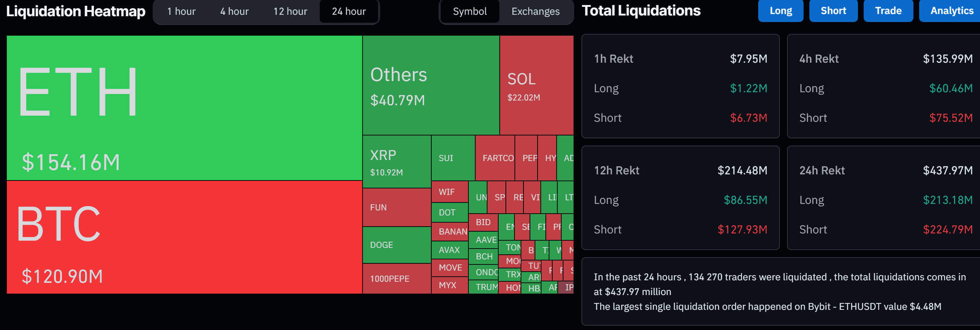
Task: Select the Others $40.79M tile
Action: click(x=431, y=85)
